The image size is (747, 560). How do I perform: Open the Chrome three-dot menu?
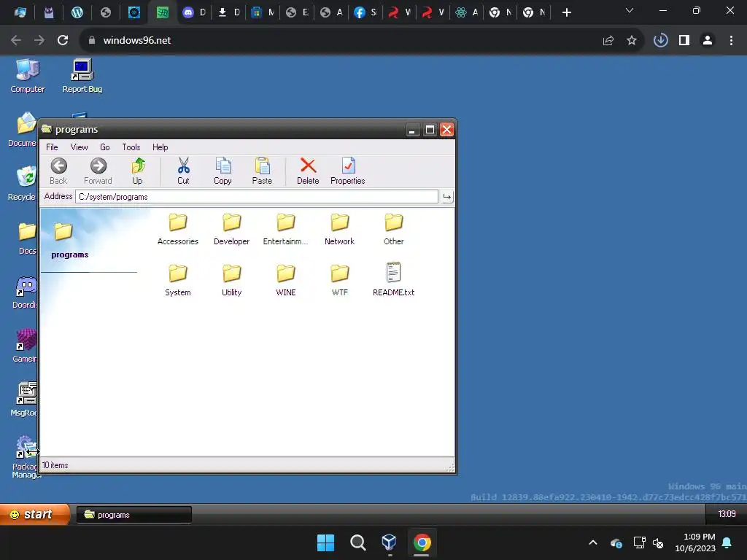click(x=731, y=41)
